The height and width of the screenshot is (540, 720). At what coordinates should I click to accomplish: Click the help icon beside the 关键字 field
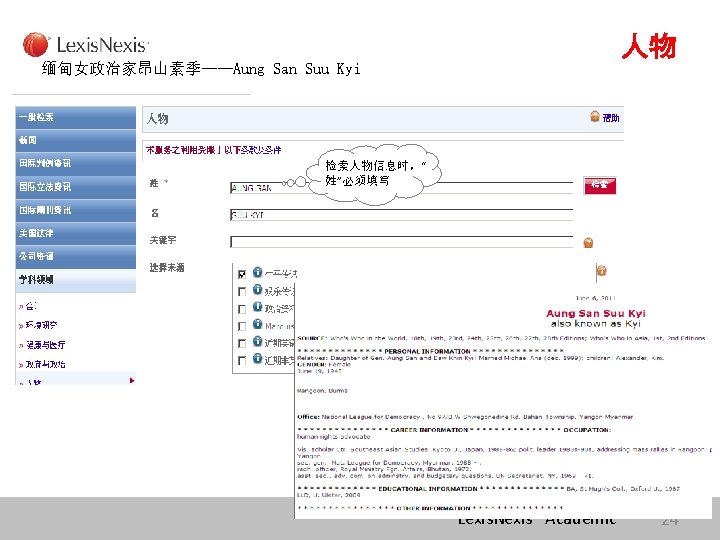[588, 242]
